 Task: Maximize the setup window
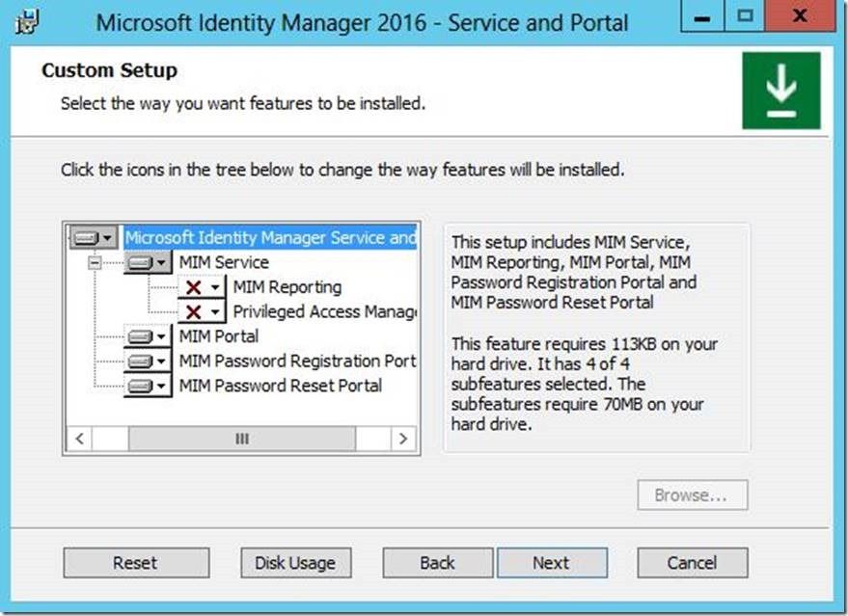click(745, 16)
